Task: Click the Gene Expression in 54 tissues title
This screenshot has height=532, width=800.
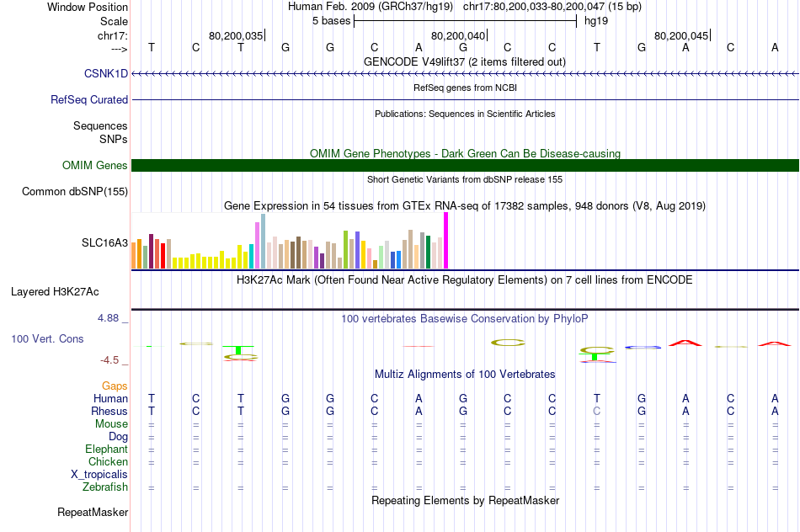Action: tap(465, 206)
